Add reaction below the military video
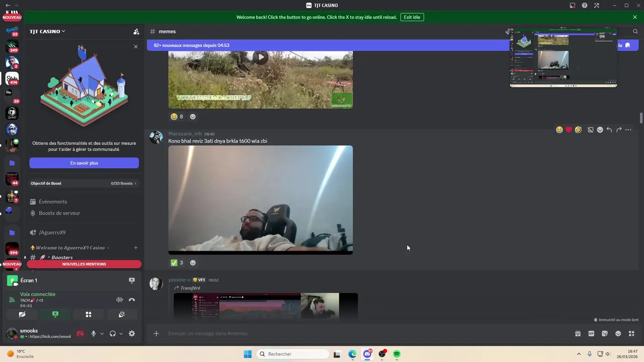The height and width of the screenshot is (362, 644). [x=193, y=116]
